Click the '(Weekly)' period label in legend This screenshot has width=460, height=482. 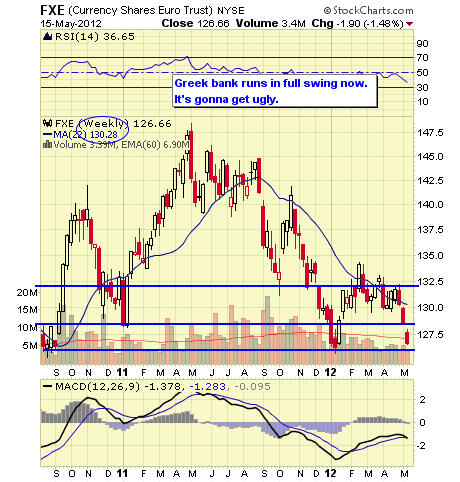tap(103, 124)
